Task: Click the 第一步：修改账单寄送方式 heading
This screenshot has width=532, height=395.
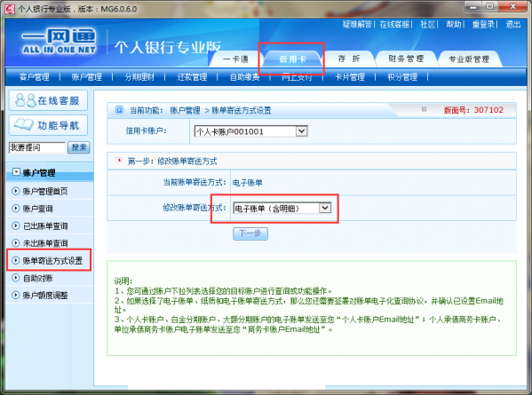Action: (x=172, y=161)
